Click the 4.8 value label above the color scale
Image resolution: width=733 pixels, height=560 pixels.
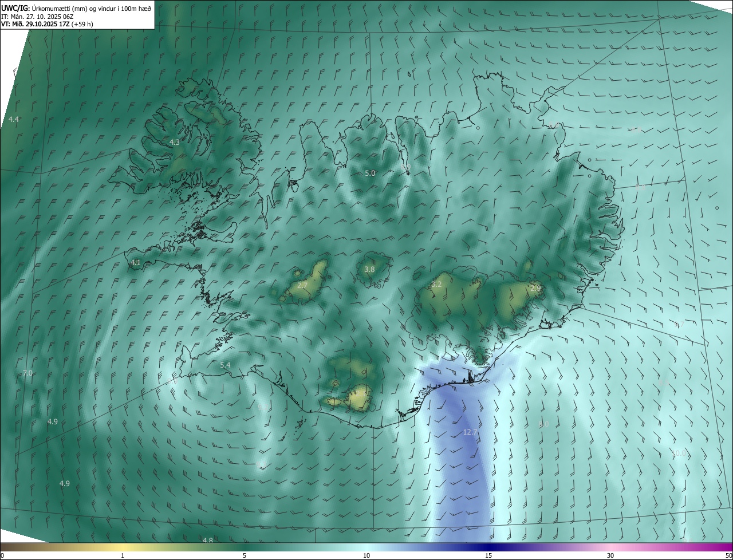coord(207,540)
